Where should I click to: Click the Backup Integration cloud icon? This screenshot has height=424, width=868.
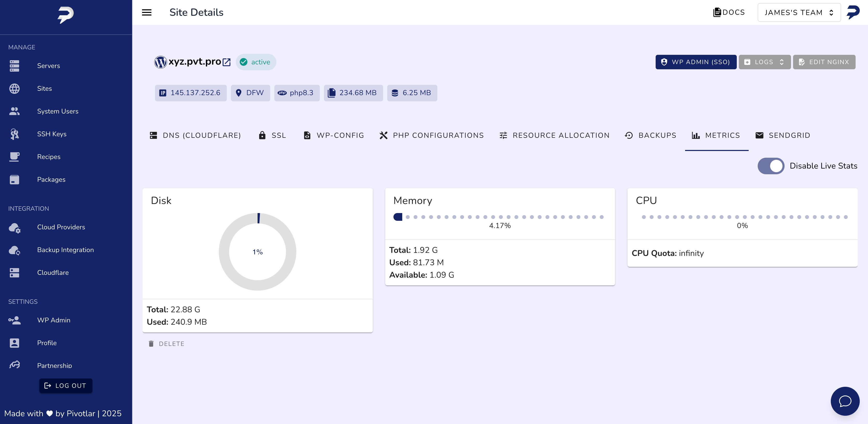14,250
